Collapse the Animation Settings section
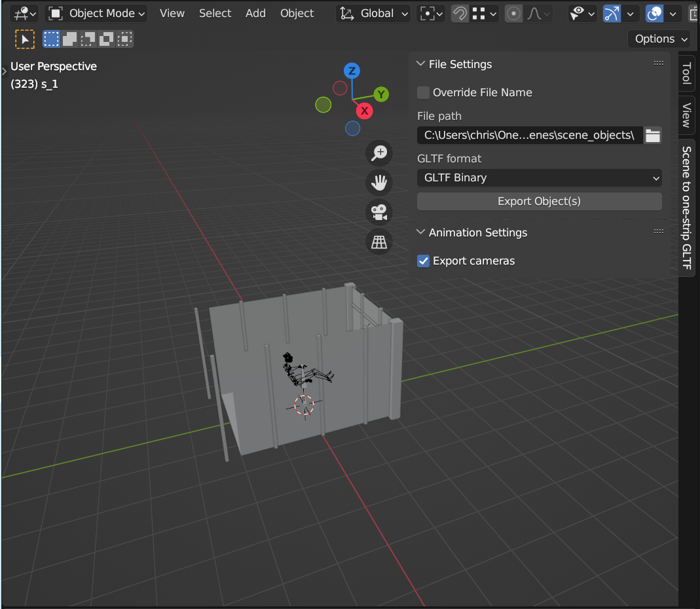Viewport: 700px width, 609px height. click(420, 232)
